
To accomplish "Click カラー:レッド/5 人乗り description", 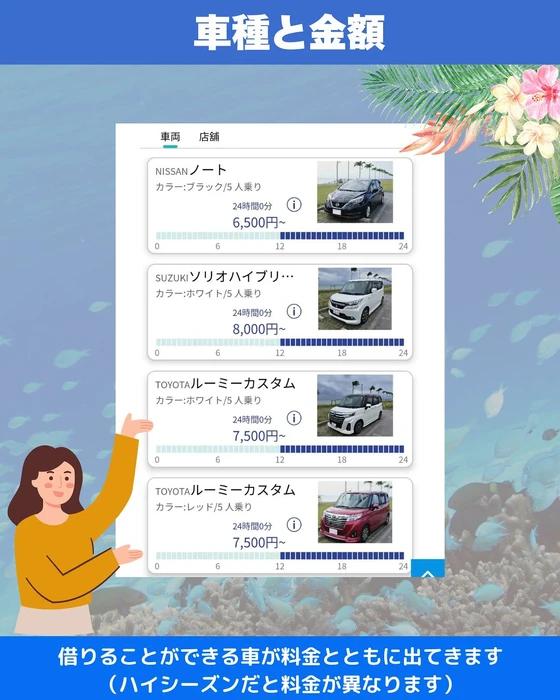I will tap(204, 507).
